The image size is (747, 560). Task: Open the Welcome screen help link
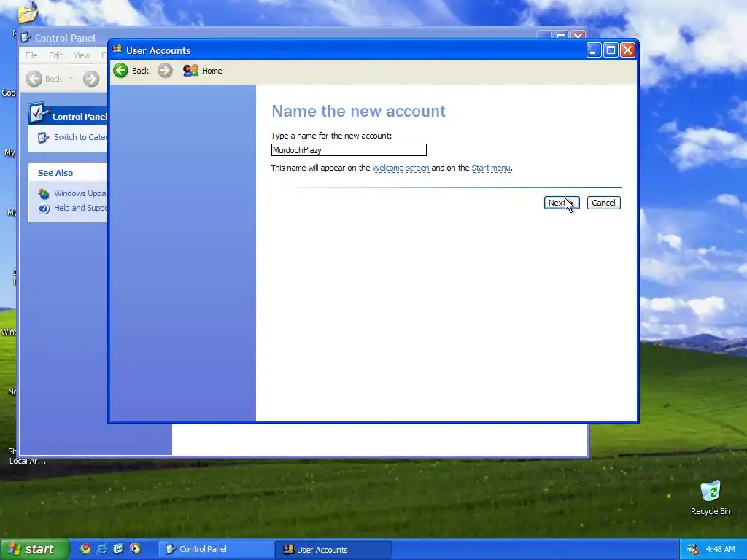click(400, 168)
